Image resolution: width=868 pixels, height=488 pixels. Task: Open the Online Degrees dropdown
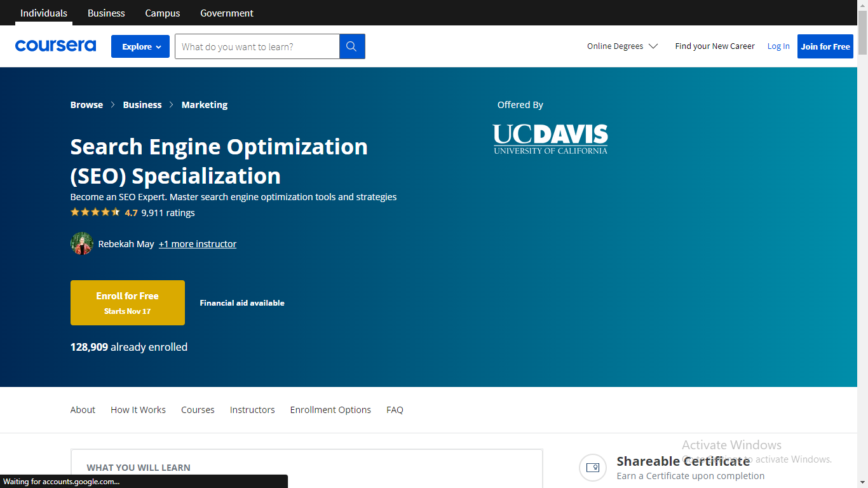[x=622, y=46]
